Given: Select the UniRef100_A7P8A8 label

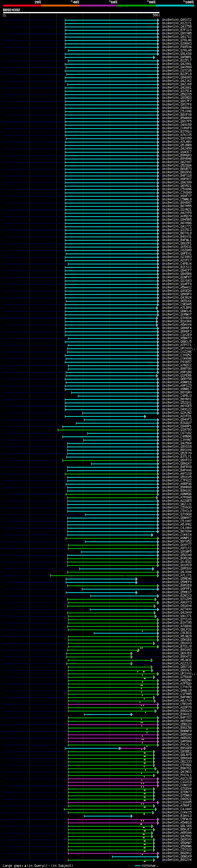Looking at the screenshot, I should click(x=176, y=497).
